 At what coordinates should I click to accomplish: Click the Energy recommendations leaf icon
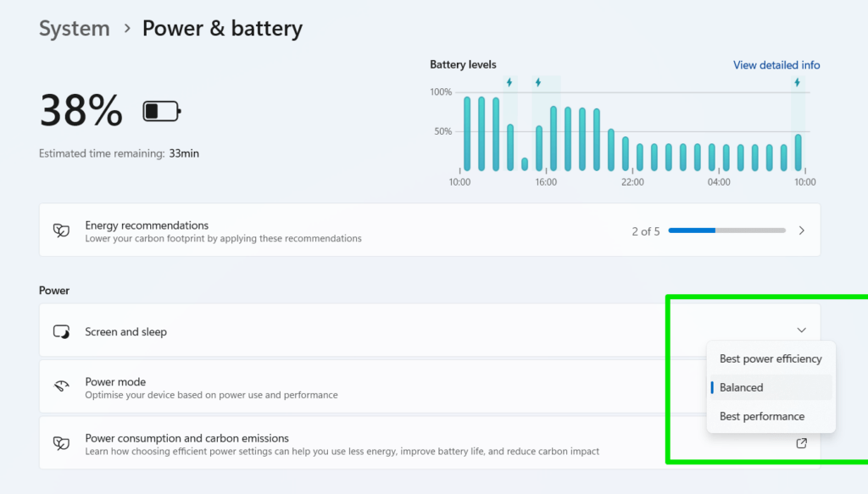[60, 230]
